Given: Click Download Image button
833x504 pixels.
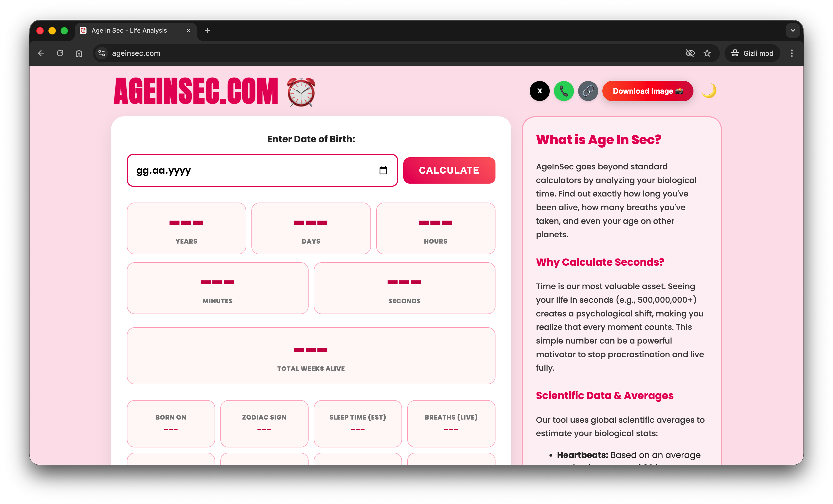Looking at the screenshot, I should tap(647, 91).
